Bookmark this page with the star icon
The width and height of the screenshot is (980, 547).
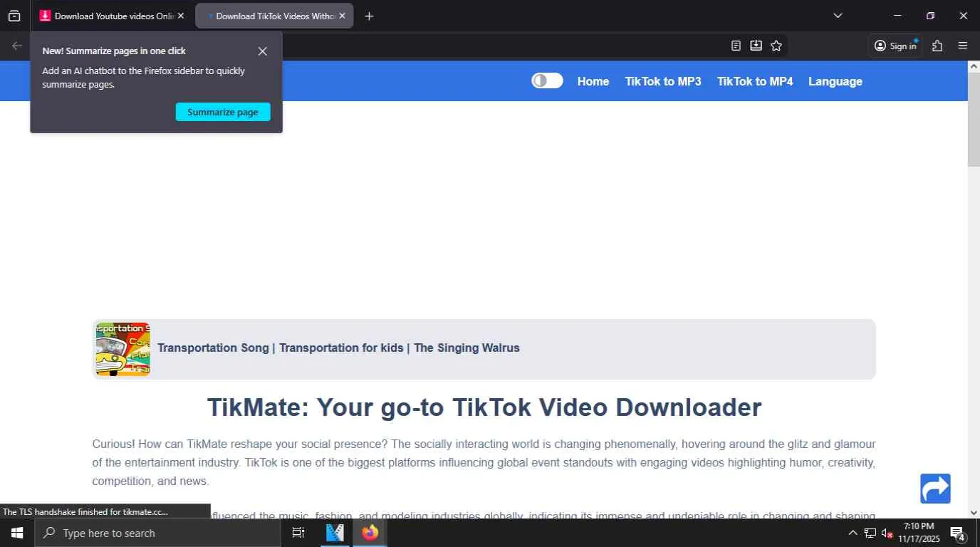[776, 46]
